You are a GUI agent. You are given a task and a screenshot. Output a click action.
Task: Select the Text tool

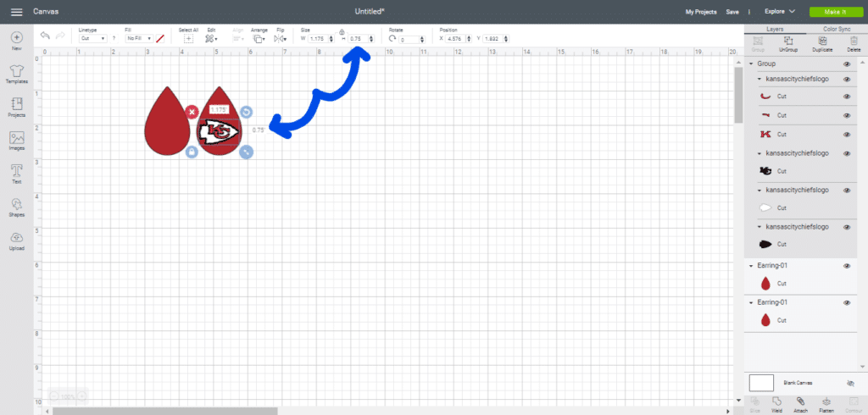pyautogui.click(x=16, y=173)
